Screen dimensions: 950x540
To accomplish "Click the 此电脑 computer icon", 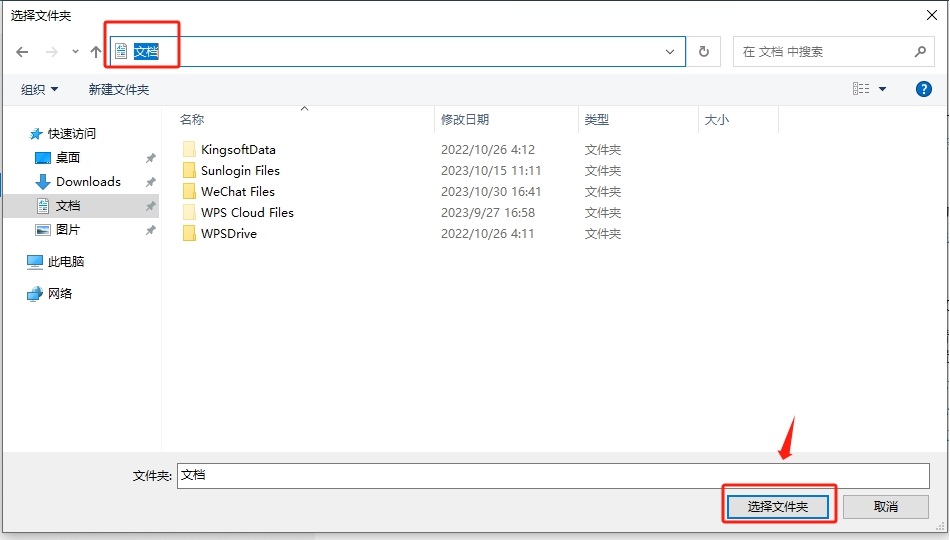I will coord(35,262).
